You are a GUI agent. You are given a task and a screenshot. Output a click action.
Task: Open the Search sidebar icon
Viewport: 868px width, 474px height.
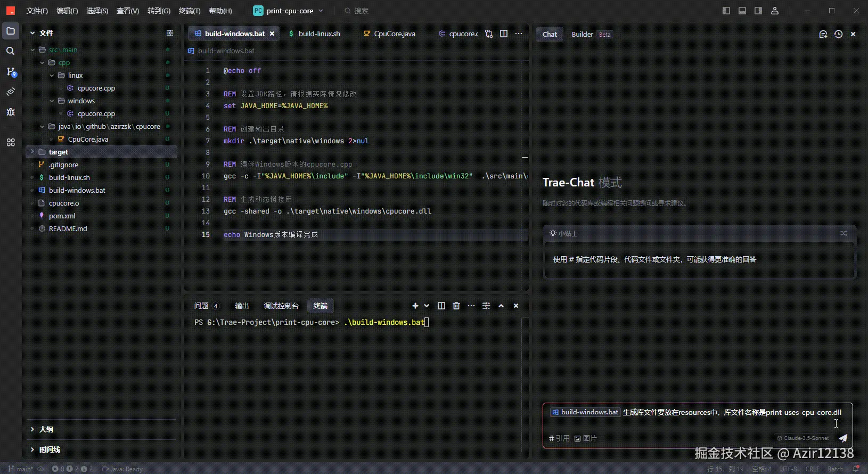11,51
